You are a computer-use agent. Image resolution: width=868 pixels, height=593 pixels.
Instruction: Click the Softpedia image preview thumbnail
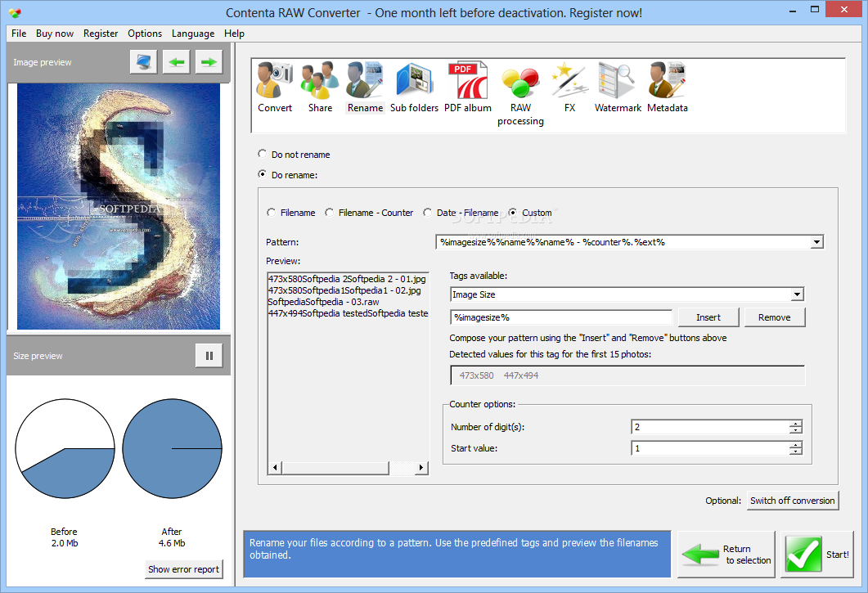[119, 206]
